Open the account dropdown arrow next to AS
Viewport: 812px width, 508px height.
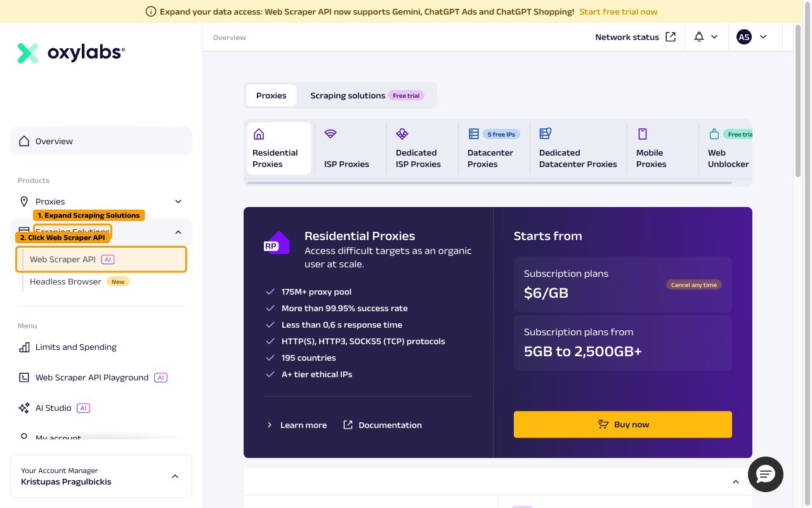[x=763, y=37]
